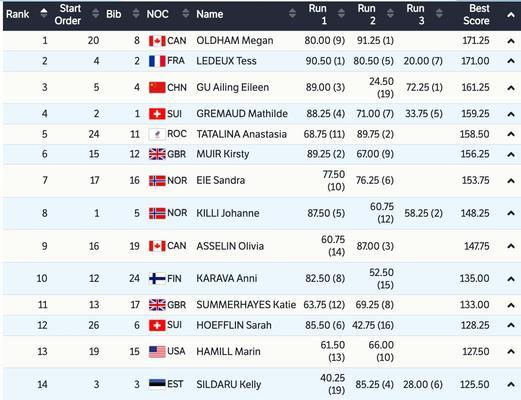Select Estonia flag next to SILDARU Kelly
Viewport: 521px width, 400px height.
[x=157, y=384]
